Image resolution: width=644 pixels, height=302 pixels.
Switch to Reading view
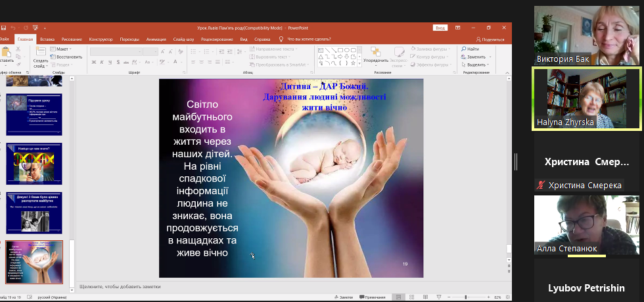coord(426,297)
